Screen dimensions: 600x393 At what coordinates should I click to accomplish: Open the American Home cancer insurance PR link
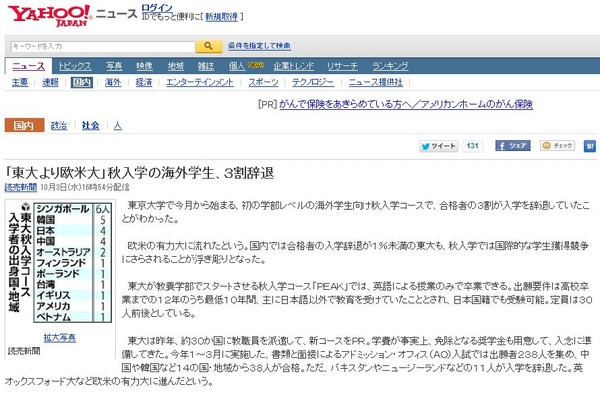406,104
